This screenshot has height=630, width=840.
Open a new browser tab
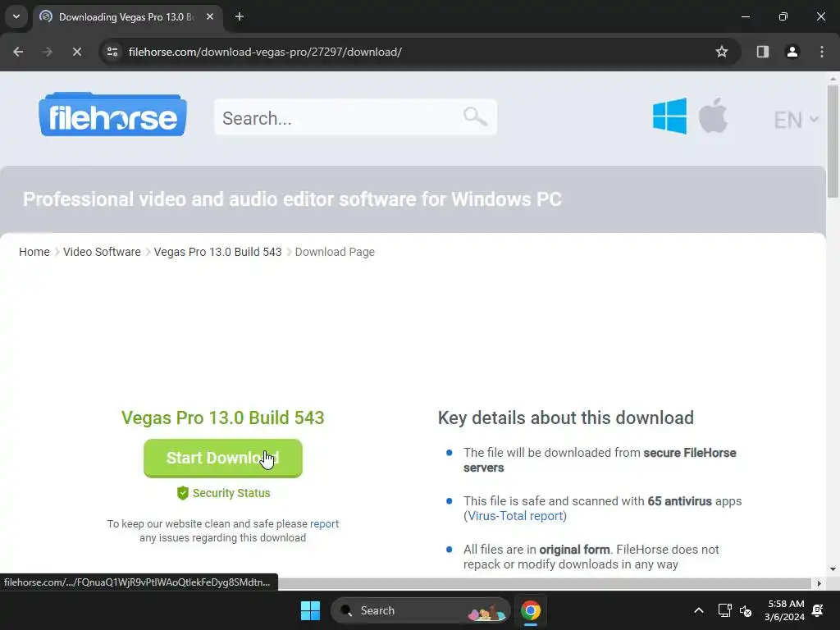(240, 16)
